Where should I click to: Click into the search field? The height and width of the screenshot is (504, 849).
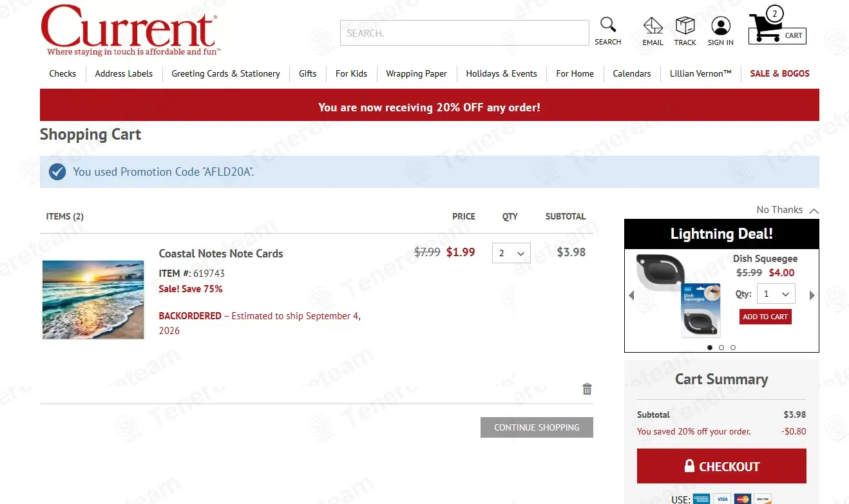coord(464,33)
